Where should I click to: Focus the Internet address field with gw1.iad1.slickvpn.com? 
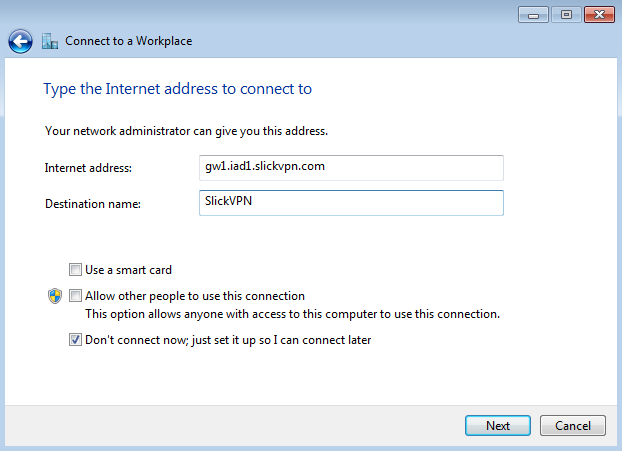351,168
